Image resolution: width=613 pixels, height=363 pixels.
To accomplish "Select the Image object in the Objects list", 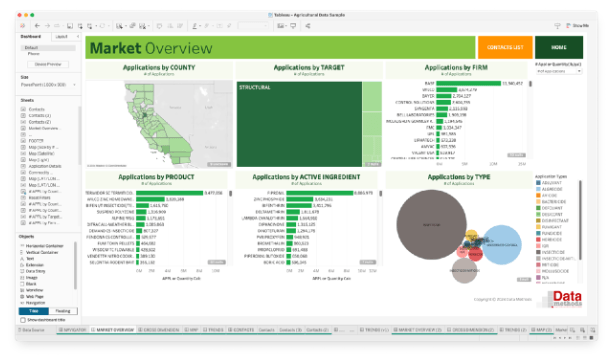I will (x=31, y=277).
